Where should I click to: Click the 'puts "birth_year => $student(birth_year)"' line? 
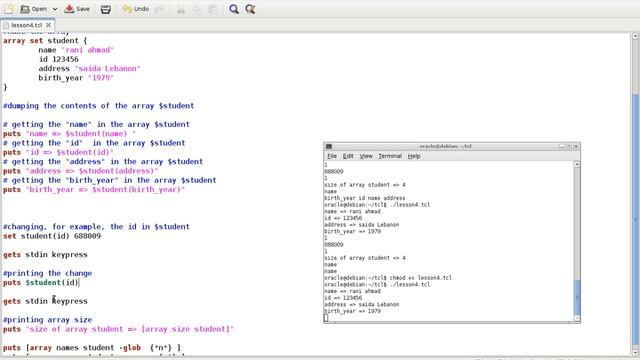click(x=94, y=189)
